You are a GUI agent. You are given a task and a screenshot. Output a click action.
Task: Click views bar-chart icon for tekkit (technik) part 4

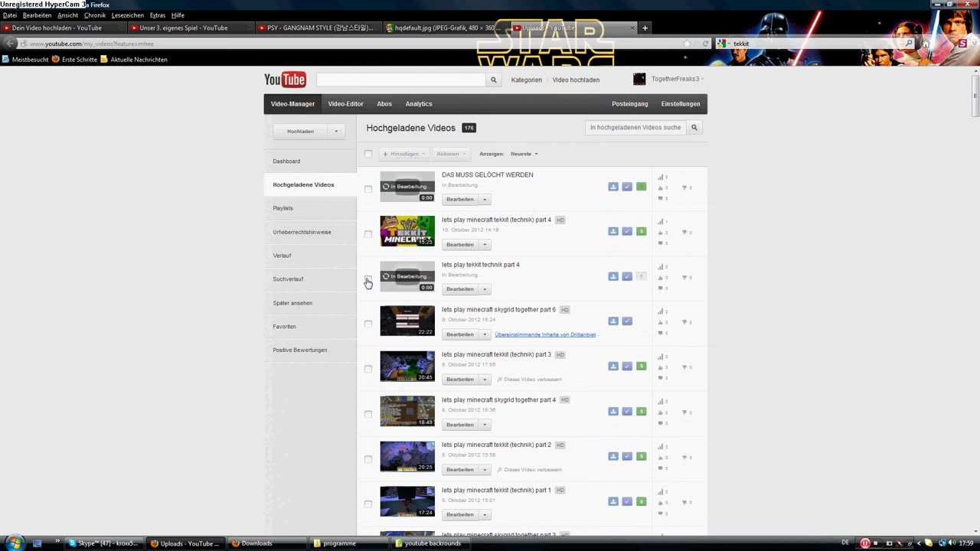tap(661, 222)
